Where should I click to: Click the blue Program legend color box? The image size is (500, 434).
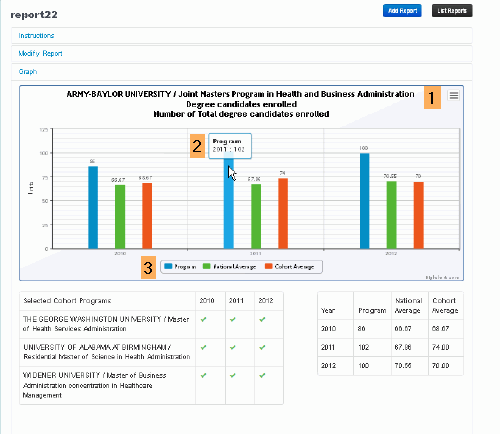pos(168,266)
